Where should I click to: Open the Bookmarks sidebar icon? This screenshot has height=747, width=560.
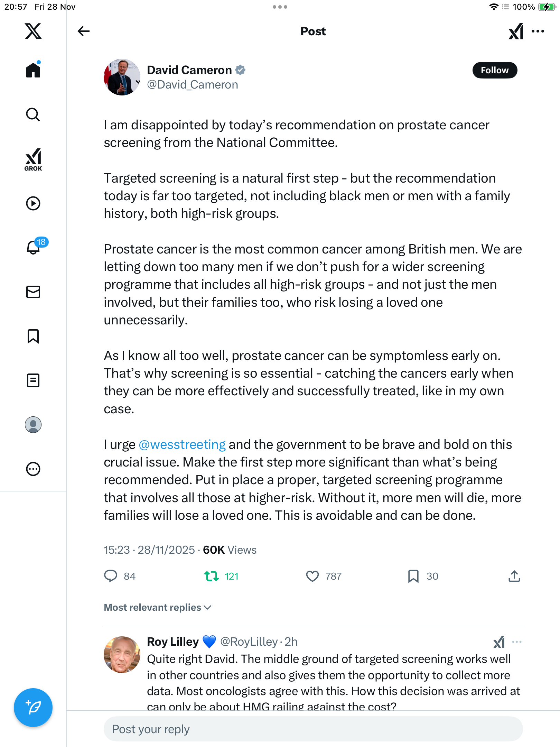click(33, 336)
